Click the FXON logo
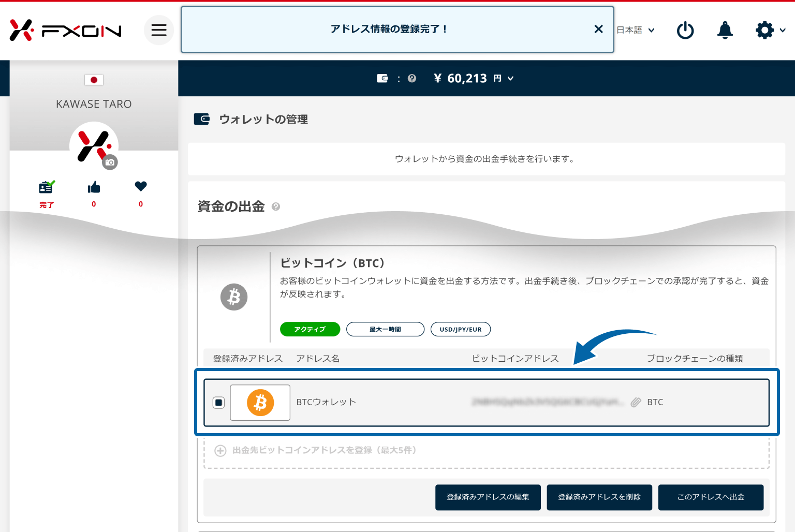The width and height of the screenshot is (795, 532). pos(65,31)
